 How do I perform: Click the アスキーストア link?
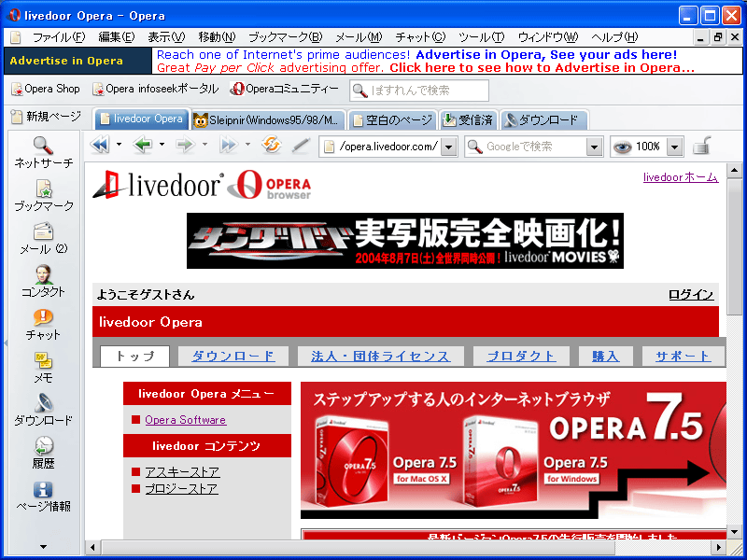182,472
